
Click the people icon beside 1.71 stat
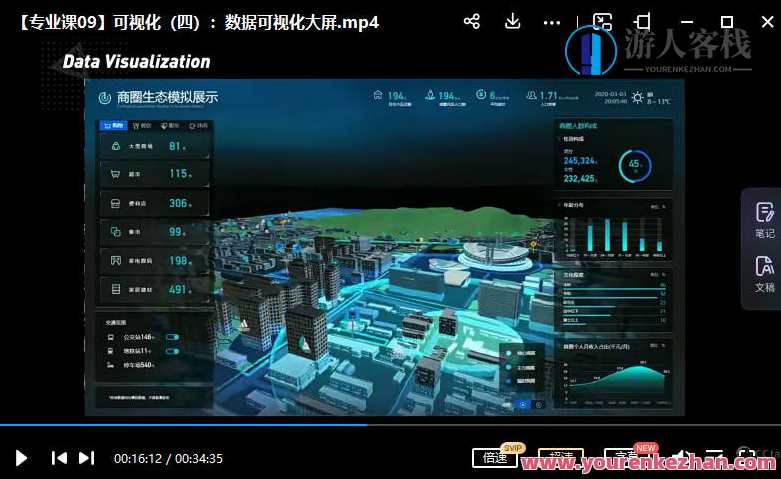pyautogui.click(x=531, y=95)
